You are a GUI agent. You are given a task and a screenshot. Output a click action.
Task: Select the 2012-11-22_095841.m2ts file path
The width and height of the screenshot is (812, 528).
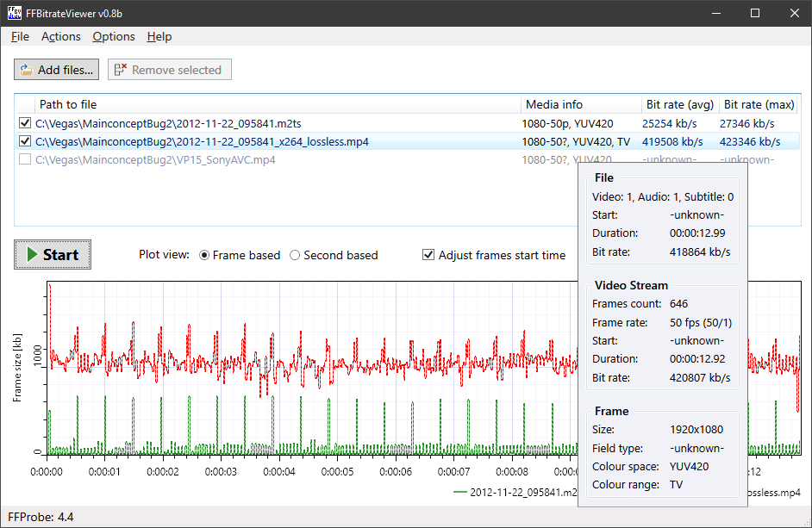click(168, 124)
